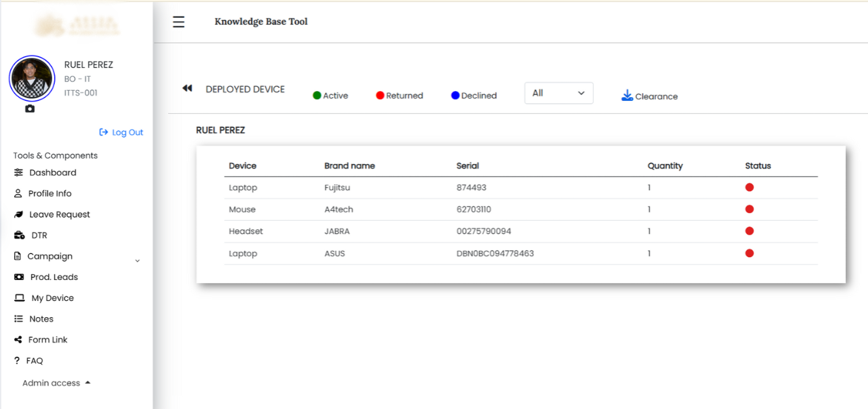Expand the Campaign submenu chevron
The image size is (868, 409).
(137, 261)
